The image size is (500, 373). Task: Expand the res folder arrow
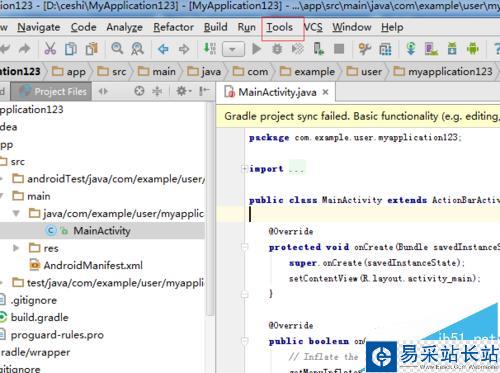[16, 248]
